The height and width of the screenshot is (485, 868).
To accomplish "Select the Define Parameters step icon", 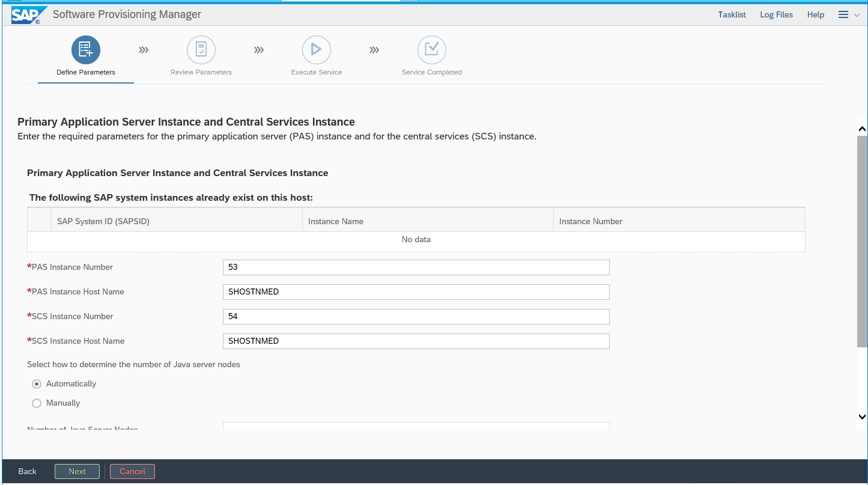I will pyautogui.click(x=86, y=50).
